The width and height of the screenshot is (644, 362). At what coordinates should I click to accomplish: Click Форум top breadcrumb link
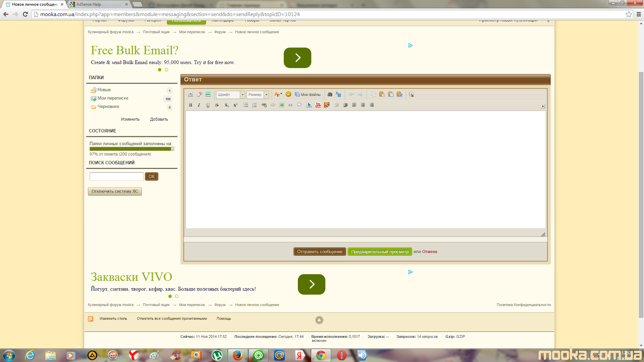pos(220,32)
